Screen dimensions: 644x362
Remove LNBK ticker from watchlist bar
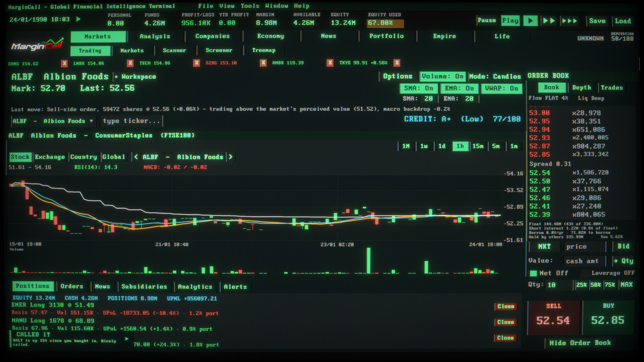[130, 63]
